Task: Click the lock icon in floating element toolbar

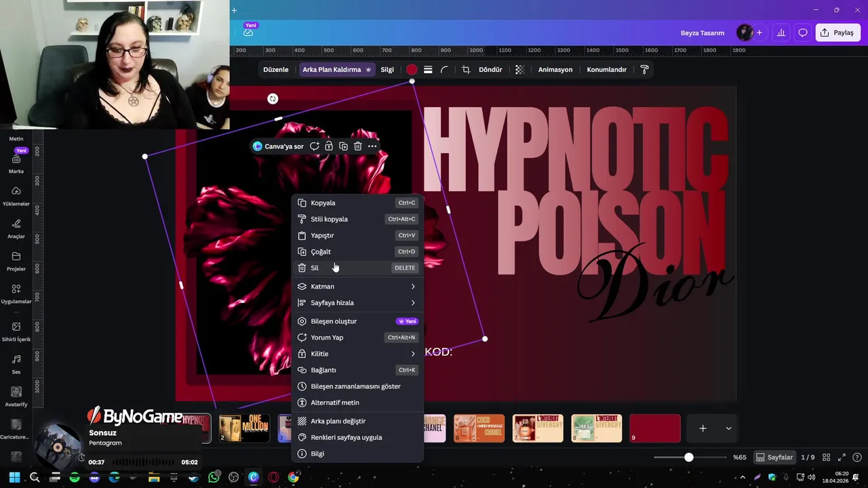Action: pyautogui.click(x=329, y=146)
